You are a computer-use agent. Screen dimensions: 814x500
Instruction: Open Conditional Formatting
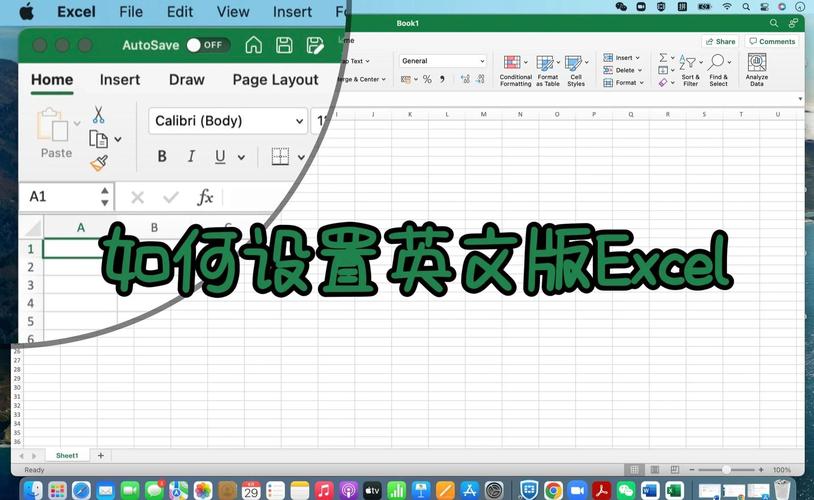coord(515,71)
